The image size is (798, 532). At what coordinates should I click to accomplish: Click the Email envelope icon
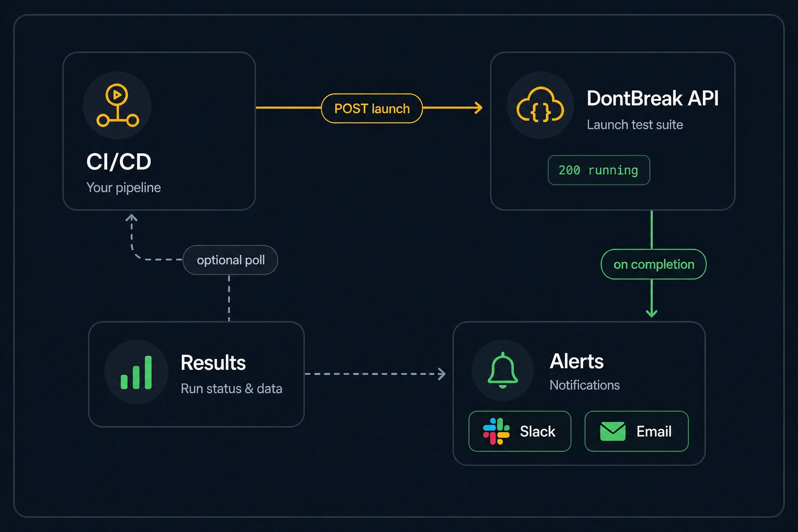(x=613, y=431)
